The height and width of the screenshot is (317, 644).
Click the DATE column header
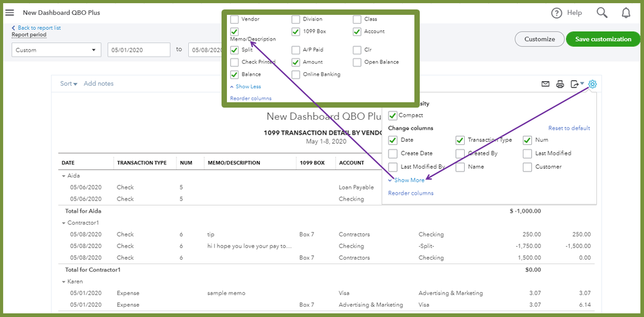[x=68, y=162]
